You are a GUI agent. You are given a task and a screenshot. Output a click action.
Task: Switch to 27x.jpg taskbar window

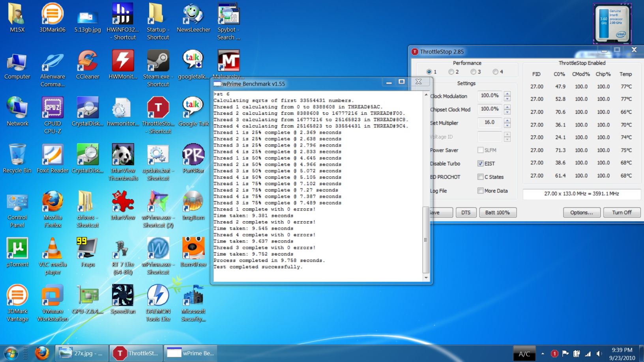coord(81,353)
